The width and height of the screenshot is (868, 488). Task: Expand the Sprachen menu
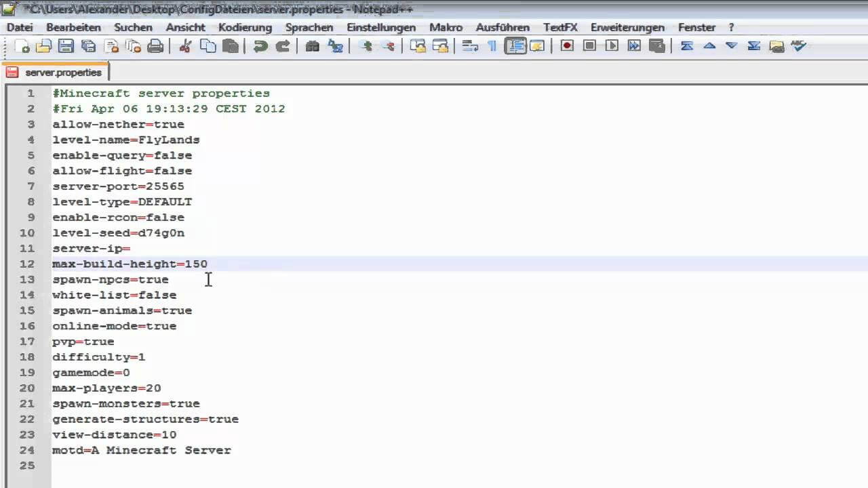pyautogui.click(x=309, y=28)
